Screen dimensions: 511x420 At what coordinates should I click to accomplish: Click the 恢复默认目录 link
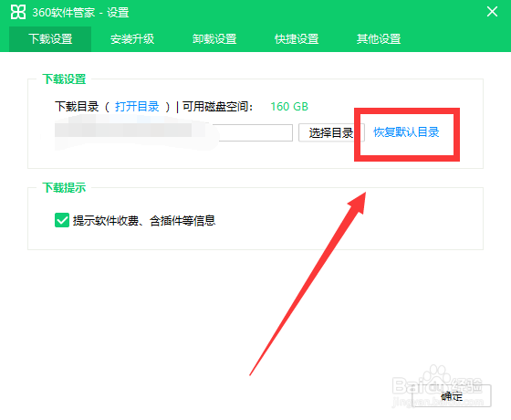[406, 132]
